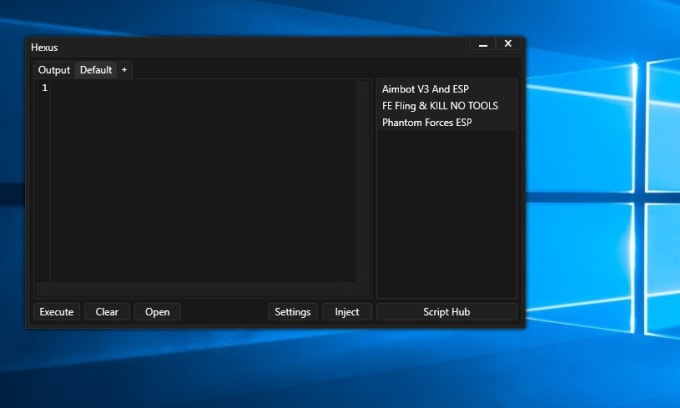This screenshot has width=680, height=408.
Task: Select Aimbot V3 And ESP script
Action: point(446,89)
